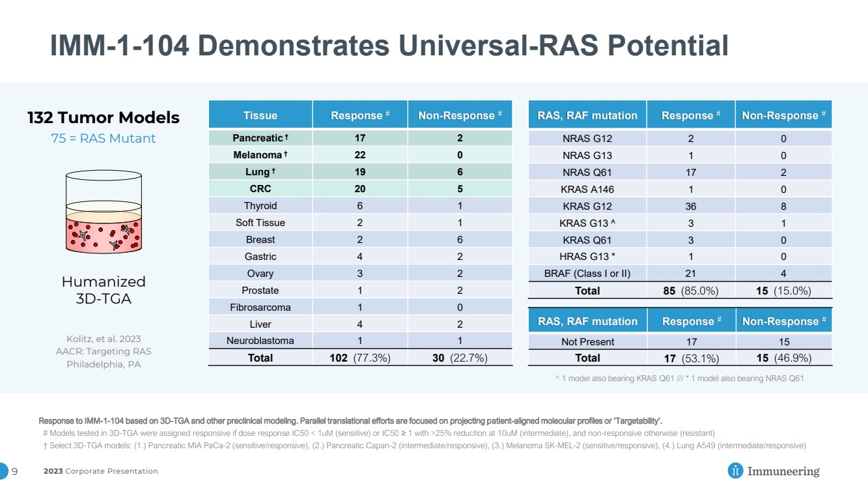Click the slide title IMM-1-104 Demonstrates Universal-RAS Potential
The height and width of the screenshot is (488, 868).
(389, 46)
